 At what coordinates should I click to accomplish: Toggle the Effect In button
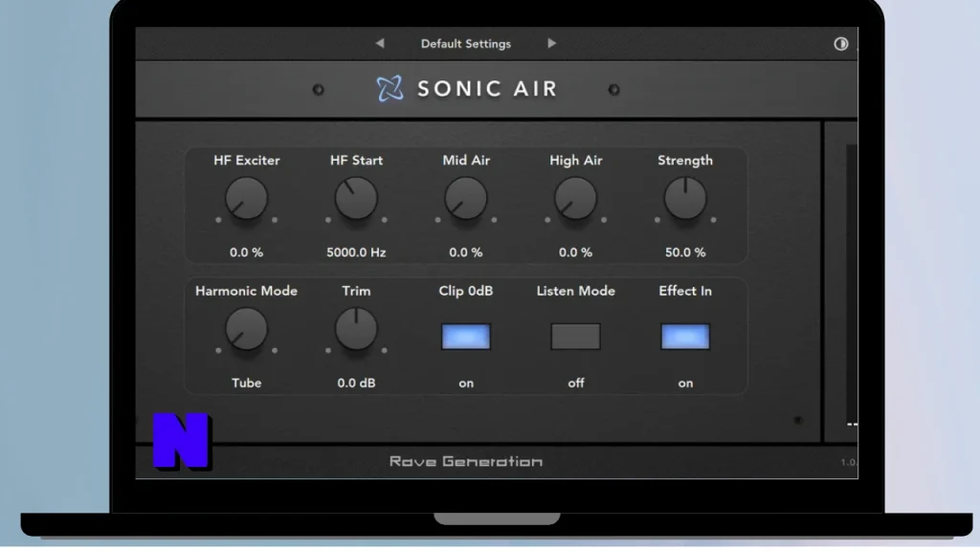[685, 337]
